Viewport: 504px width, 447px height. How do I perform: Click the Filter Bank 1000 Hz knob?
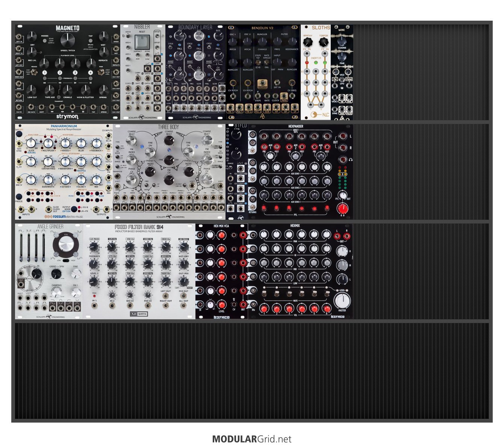[x=148, y=246]
